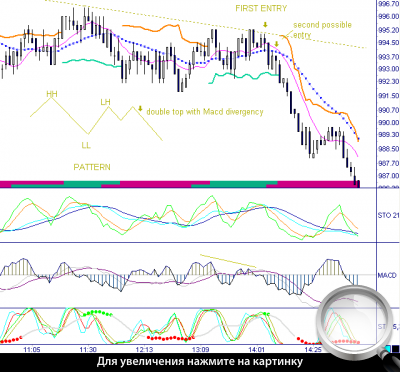Click the 987.00 price label
Image resolution: width=400 pixels, height=372 pixels.
click(389, 176)
